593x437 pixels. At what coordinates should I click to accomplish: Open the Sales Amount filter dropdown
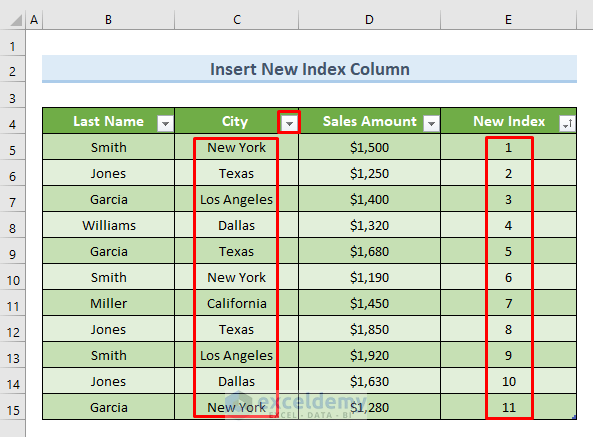click(431, 123)
